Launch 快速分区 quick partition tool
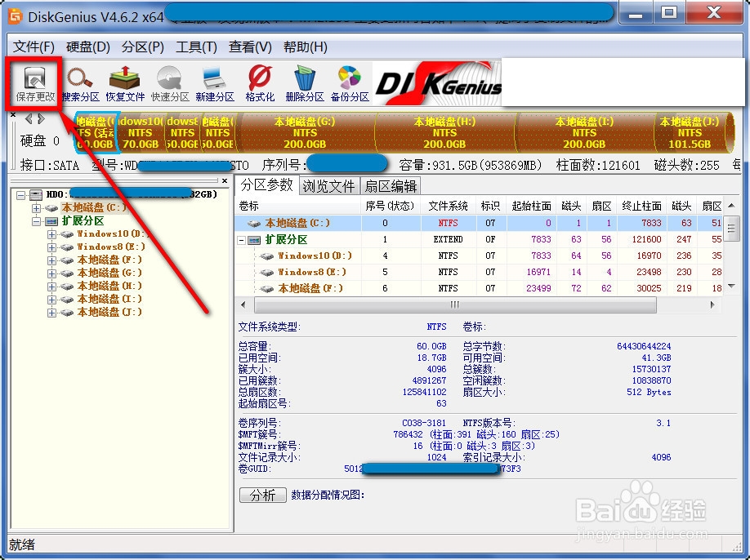Viewport: 750px width, 560px height. coord(170,82)
